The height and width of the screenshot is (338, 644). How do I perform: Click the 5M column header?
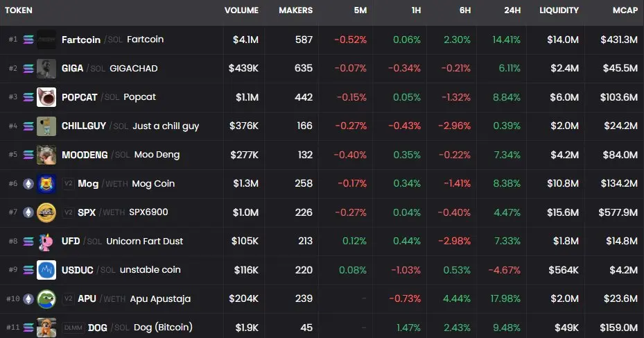(360, 10)
